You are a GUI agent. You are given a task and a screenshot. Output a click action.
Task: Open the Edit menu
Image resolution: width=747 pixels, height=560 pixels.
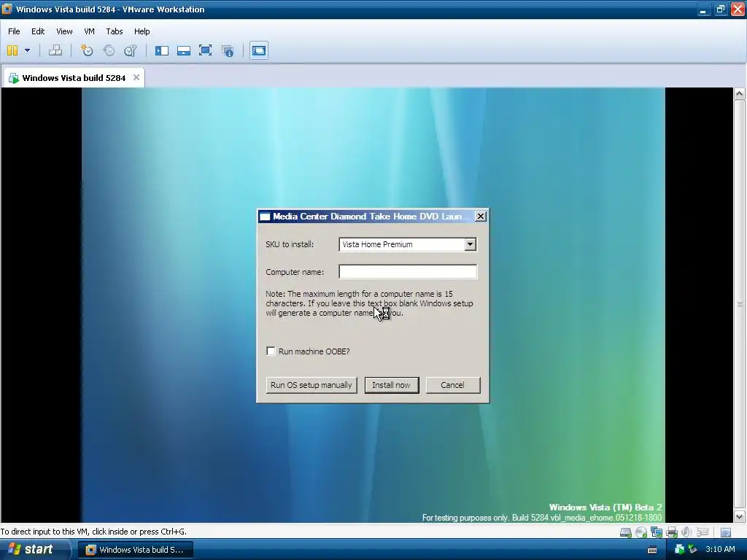[38, 31]
